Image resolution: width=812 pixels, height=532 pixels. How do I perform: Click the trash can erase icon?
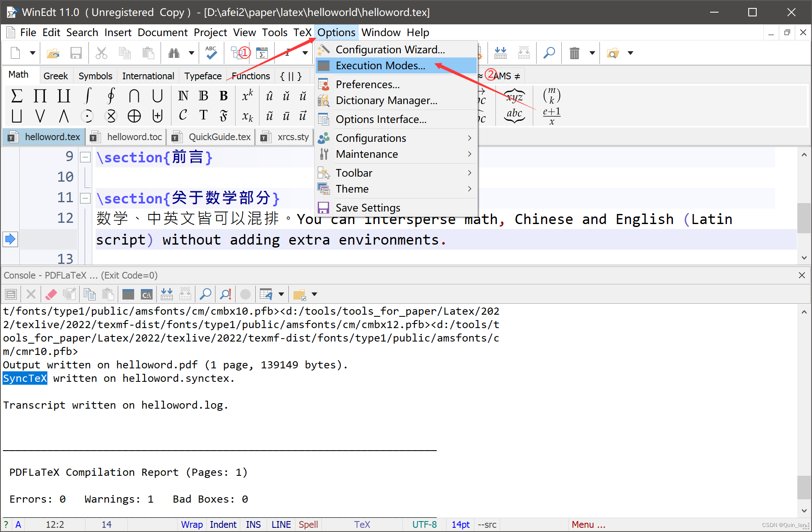tap(574, 53)
